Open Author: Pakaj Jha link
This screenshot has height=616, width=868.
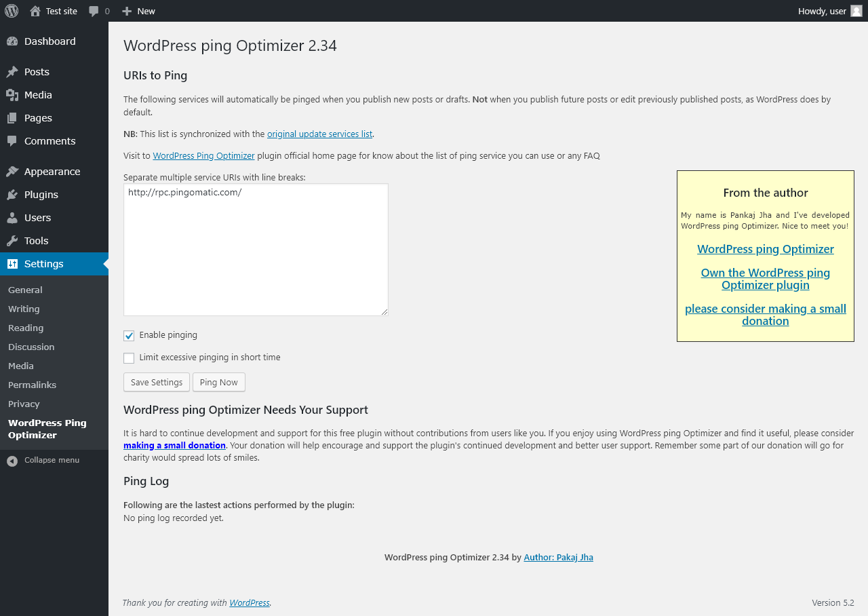point(559,558)
